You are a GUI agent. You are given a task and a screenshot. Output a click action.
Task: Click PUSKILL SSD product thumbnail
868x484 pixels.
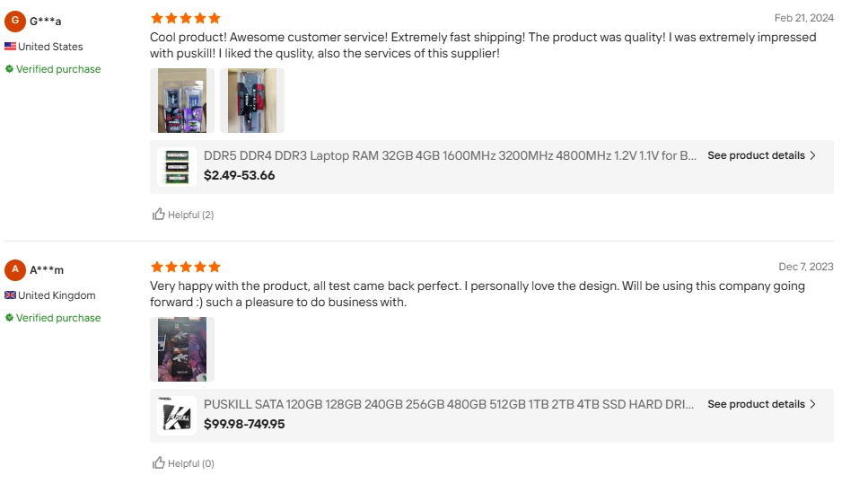[x=177, y=416]
